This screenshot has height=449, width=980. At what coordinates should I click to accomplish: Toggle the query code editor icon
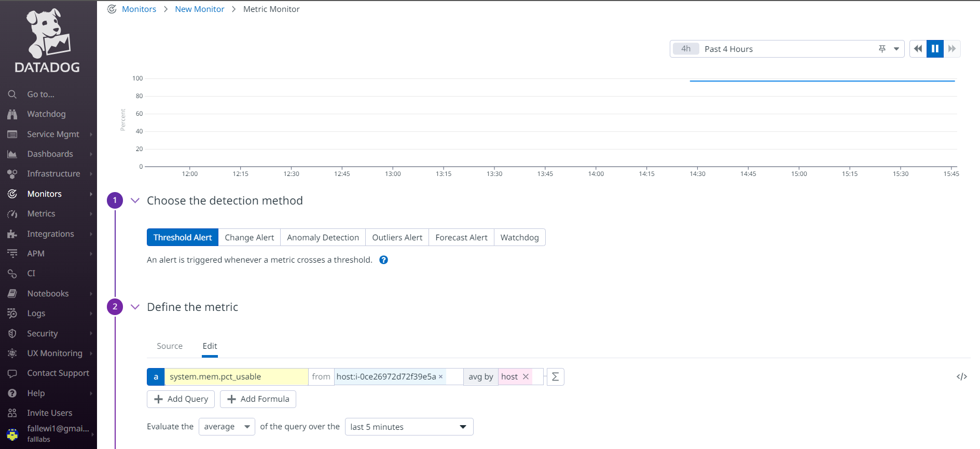pyautogui.click(x=962, y=377)
